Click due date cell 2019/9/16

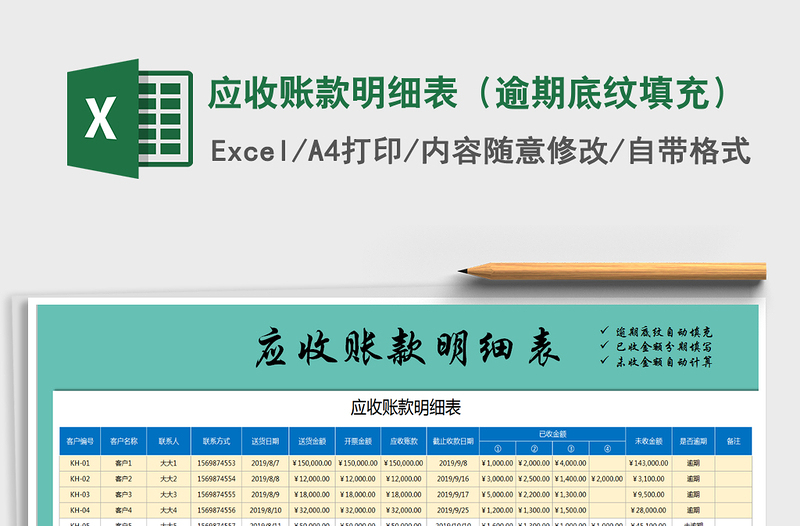453,479
